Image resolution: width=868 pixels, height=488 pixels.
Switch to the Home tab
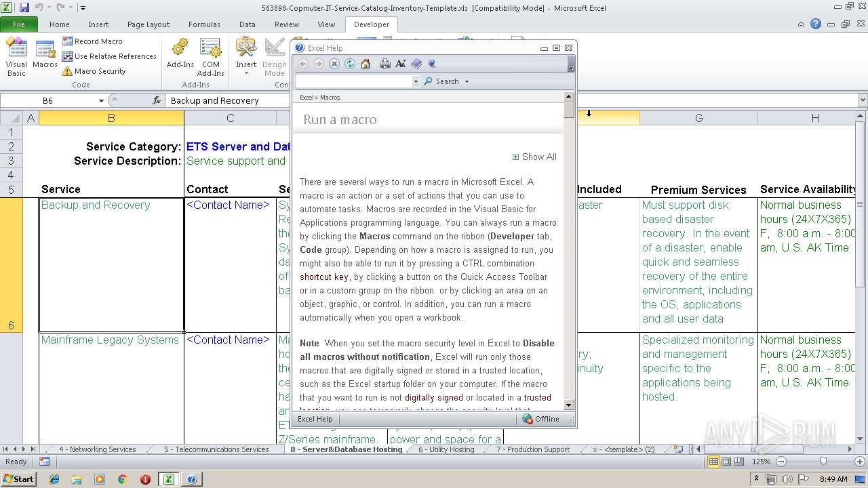60,24
